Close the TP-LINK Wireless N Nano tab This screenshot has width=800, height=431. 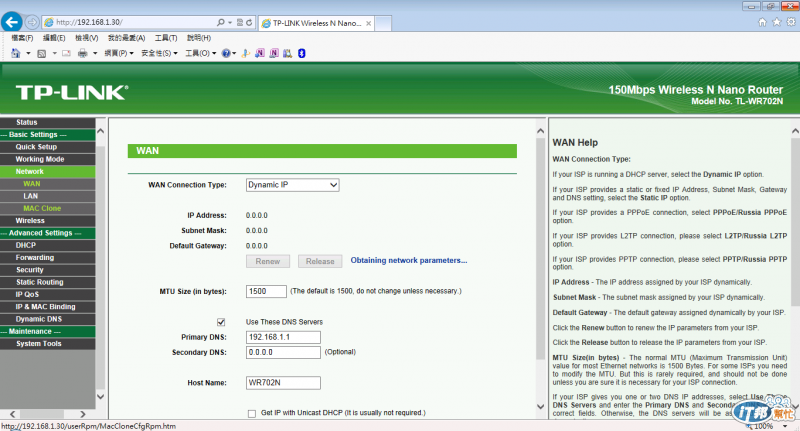point(368,23)
